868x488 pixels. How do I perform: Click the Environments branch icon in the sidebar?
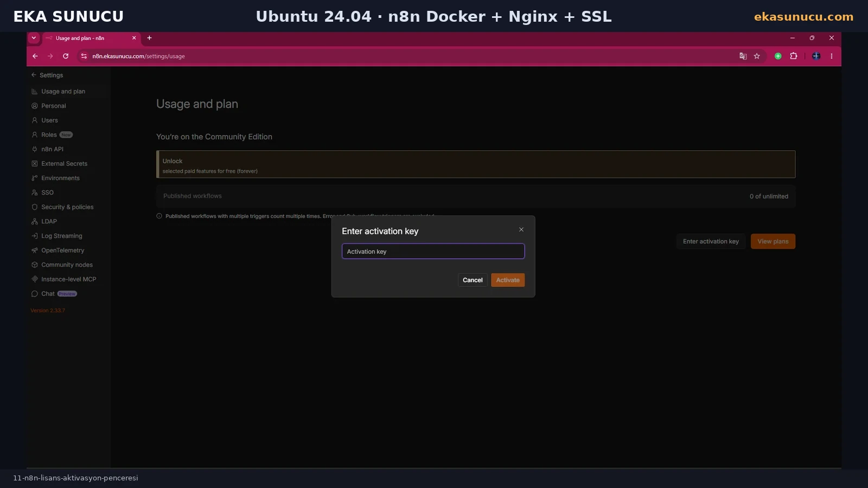tap(35, 178)
